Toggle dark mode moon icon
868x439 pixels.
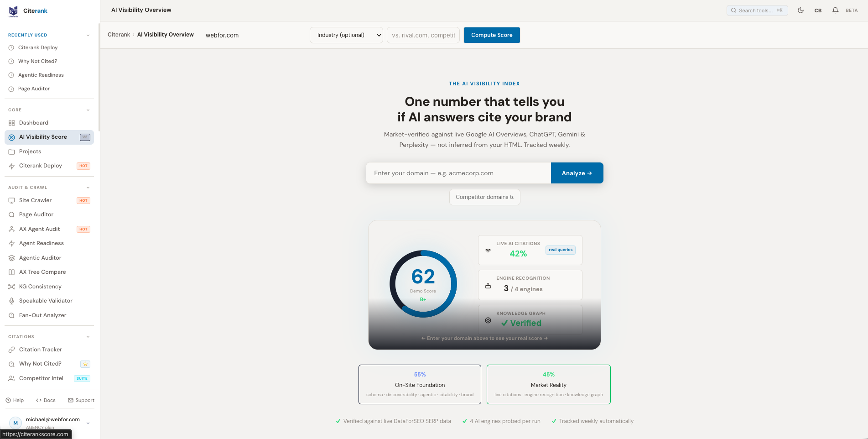point(800,10)
